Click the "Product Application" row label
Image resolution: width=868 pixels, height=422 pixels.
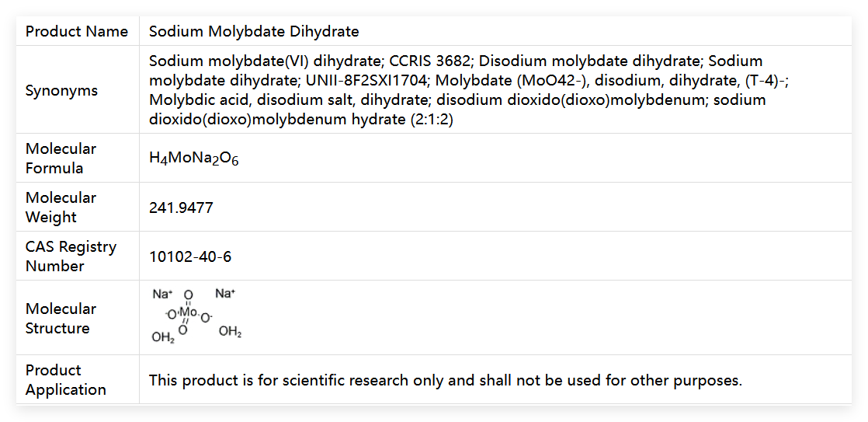pos(65,379)
